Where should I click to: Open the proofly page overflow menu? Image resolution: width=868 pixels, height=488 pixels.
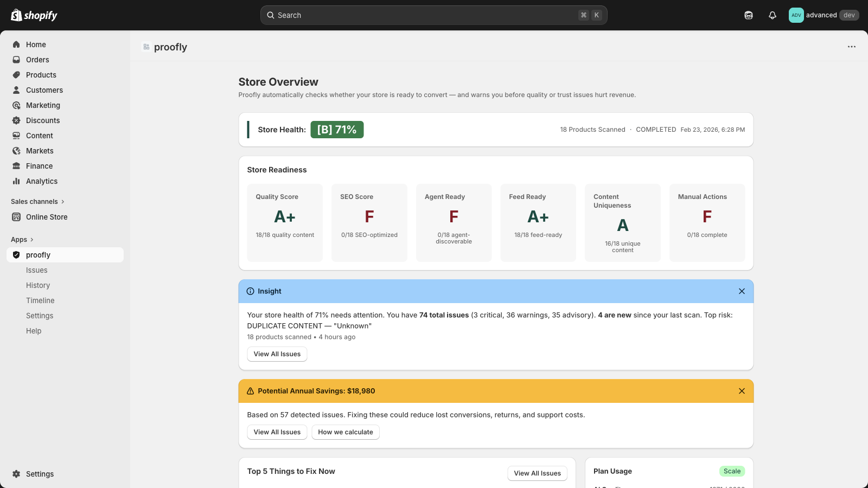coord(851,47)
